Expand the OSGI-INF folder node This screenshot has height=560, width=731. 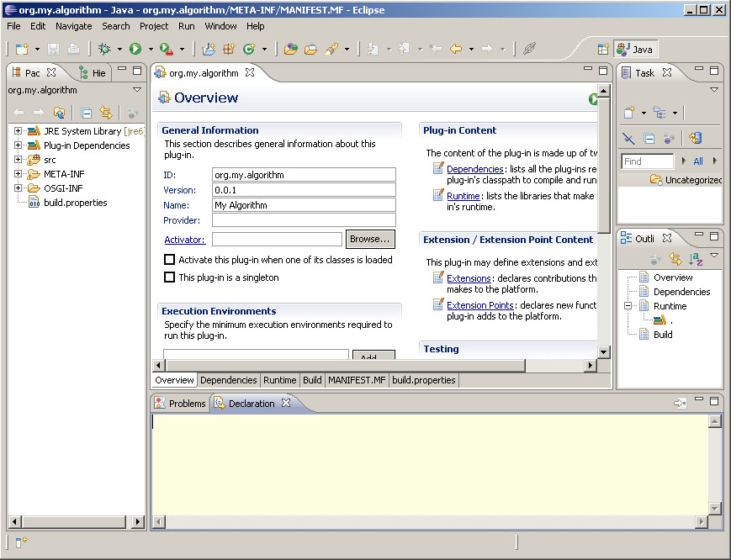[18, 188]
